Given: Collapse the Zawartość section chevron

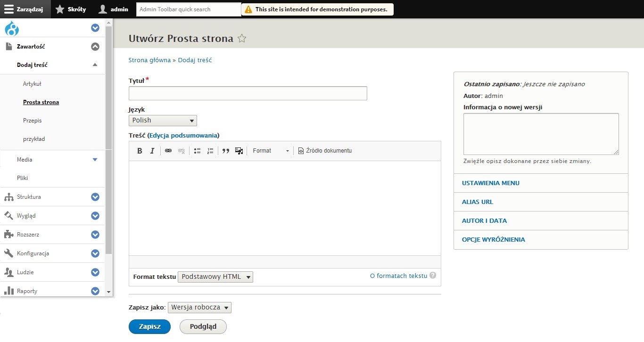Looking at the screenshot, I should coord(95,47).
